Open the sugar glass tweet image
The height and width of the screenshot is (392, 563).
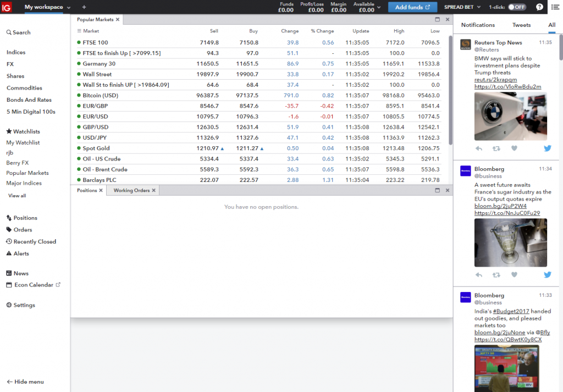click(x=510, y=242)
